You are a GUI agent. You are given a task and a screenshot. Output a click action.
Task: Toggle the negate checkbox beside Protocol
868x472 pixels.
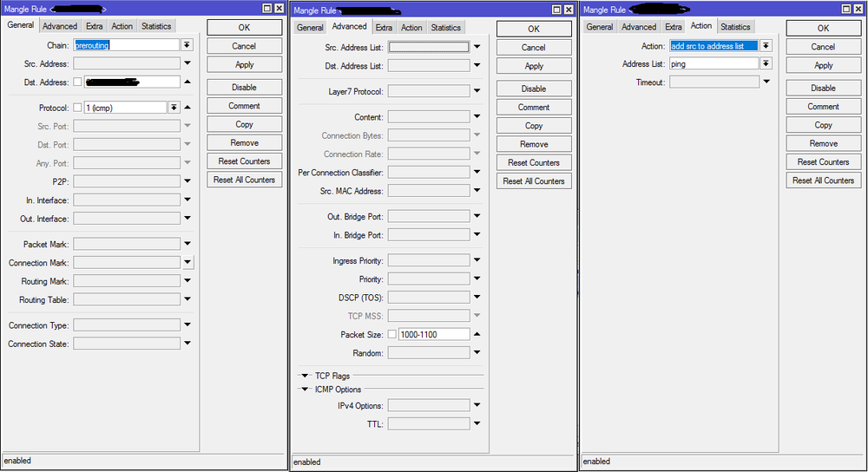pos(78,108)
